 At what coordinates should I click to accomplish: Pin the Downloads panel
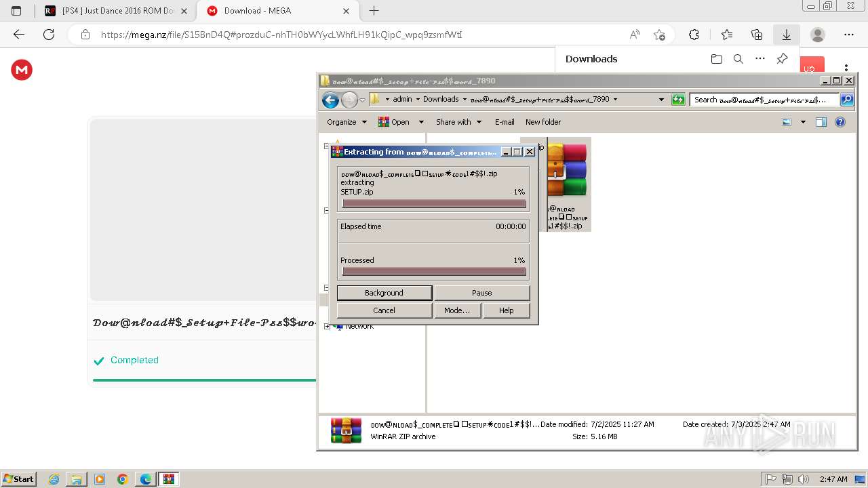[x=782, y=59]
